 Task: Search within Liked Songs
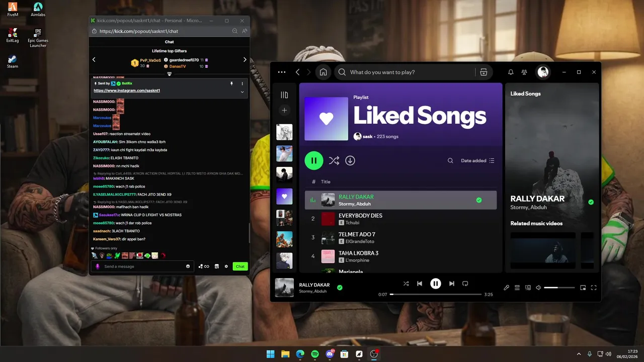(x=450, y=161)
